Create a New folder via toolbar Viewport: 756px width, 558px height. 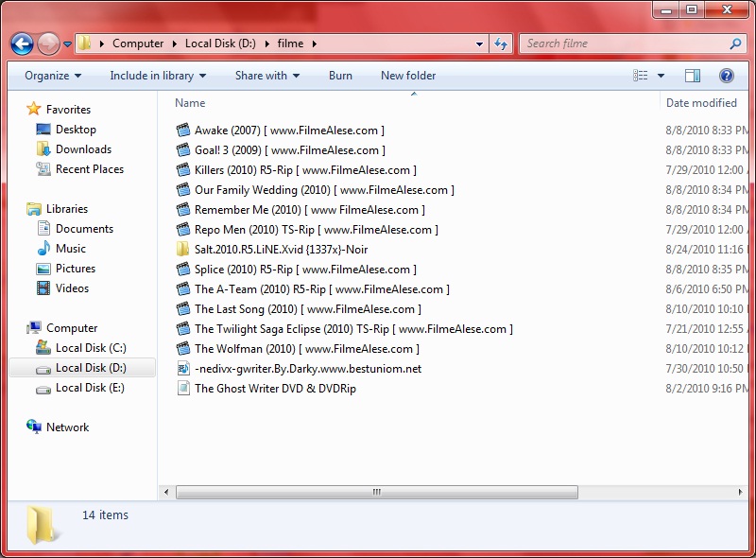coord(408,76)
